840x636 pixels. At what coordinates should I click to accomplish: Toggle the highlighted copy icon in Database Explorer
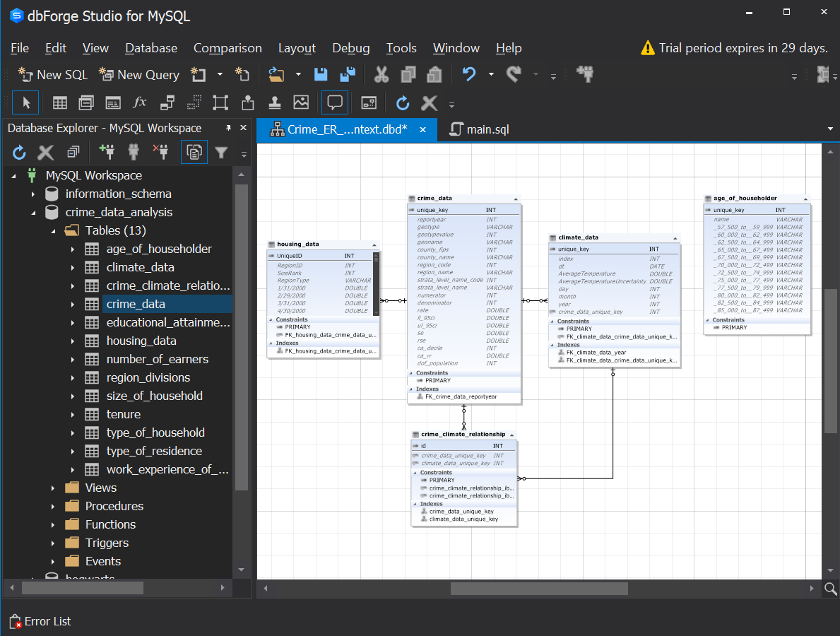194,152
